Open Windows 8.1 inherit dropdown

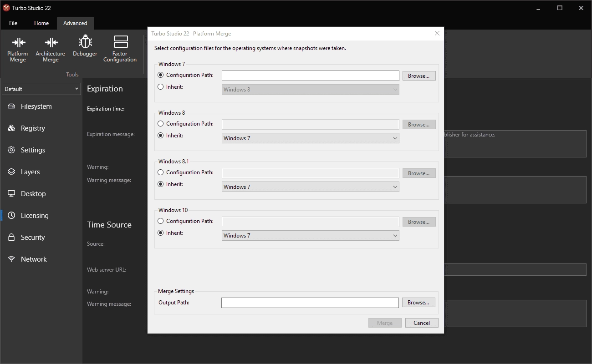click(x=311, y=187)
